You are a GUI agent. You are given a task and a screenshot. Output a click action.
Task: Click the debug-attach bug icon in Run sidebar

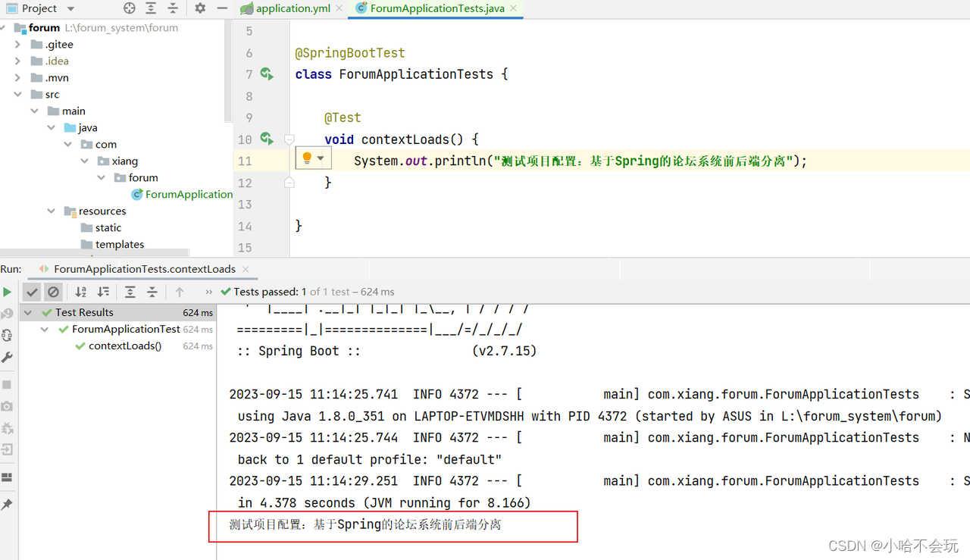click(7, 428)
